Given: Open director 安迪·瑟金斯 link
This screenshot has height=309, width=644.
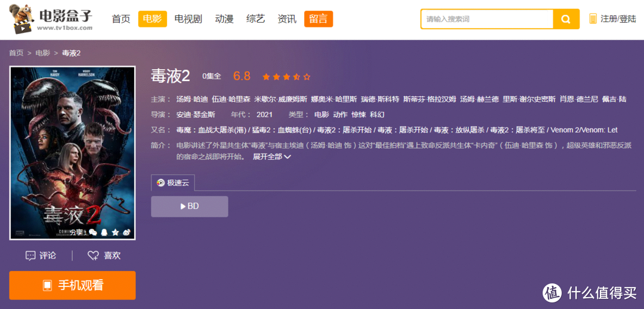Looking at the screenshot, I should click(x=196, y=115).
